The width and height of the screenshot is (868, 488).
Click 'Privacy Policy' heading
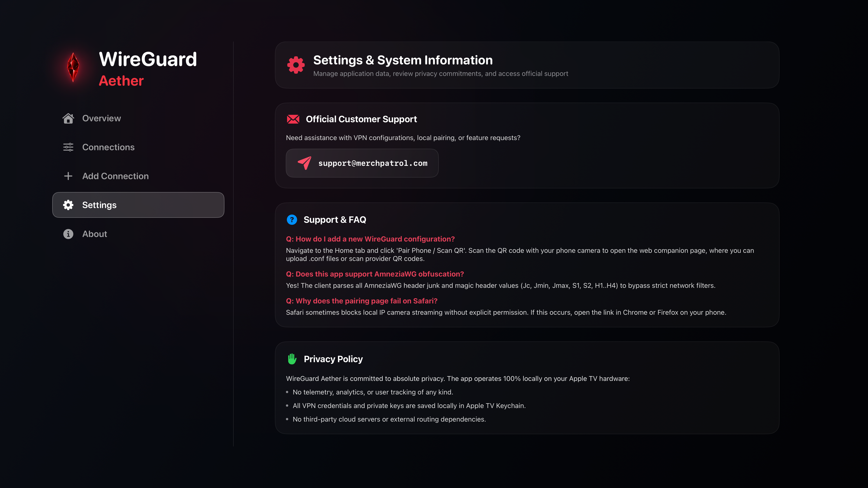[x=333, y=359]
